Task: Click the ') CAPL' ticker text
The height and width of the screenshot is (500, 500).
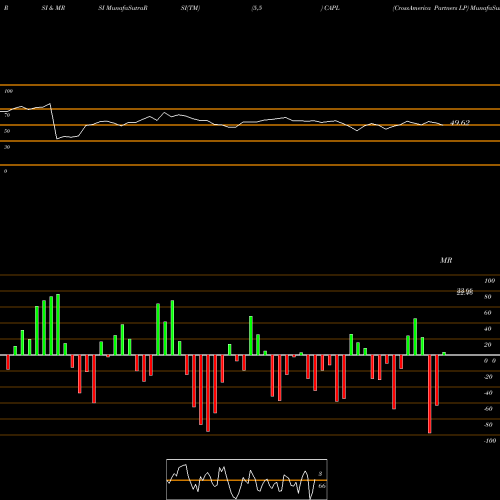Action: (x=330, y=8)
